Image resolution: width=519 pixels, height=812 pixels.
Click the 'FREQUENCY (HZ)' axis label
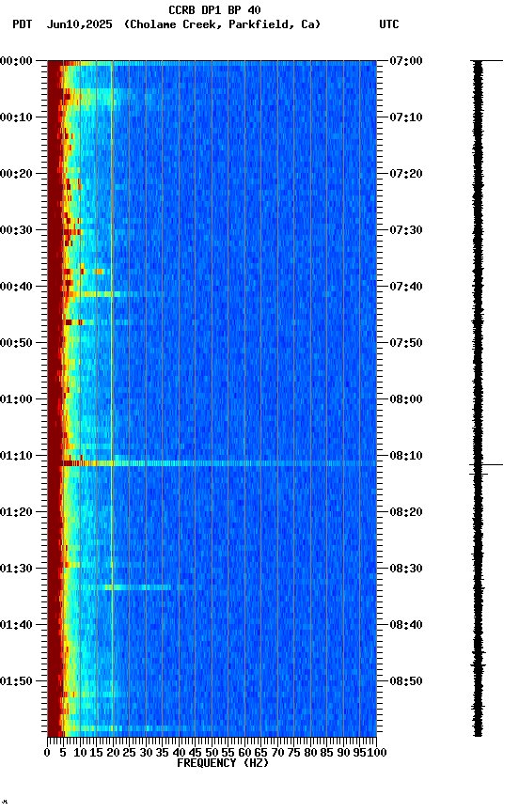tap(223, 764)
